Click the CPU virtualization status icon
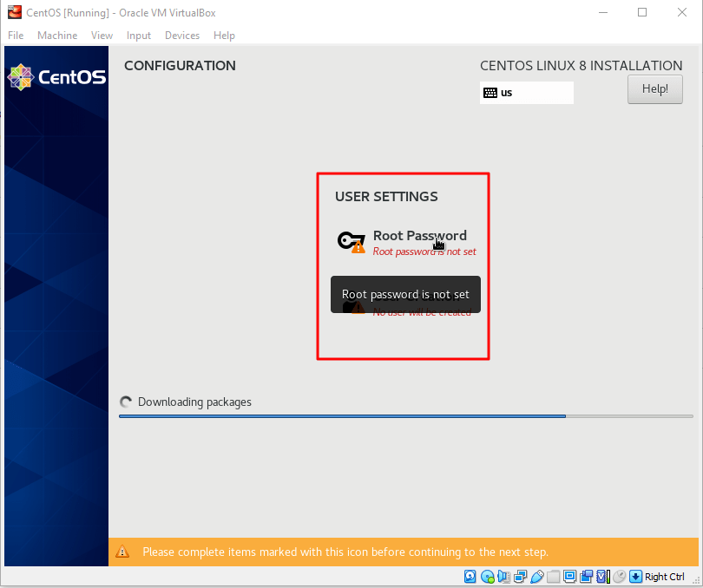 tap(603, 577)
